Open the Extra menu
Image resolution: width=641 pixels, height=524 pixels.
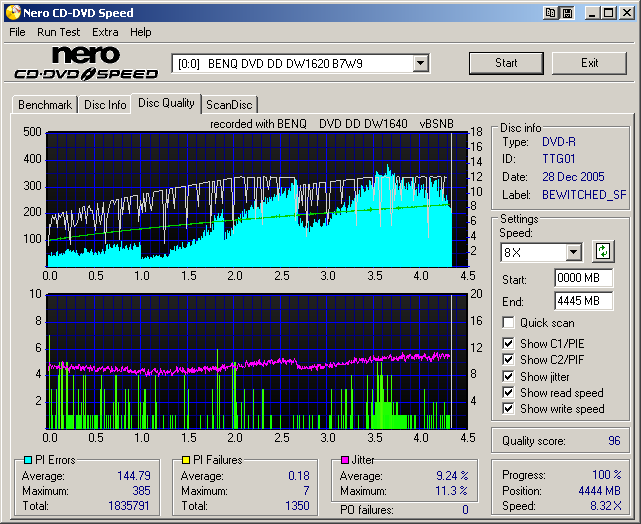tap(105, 32)
